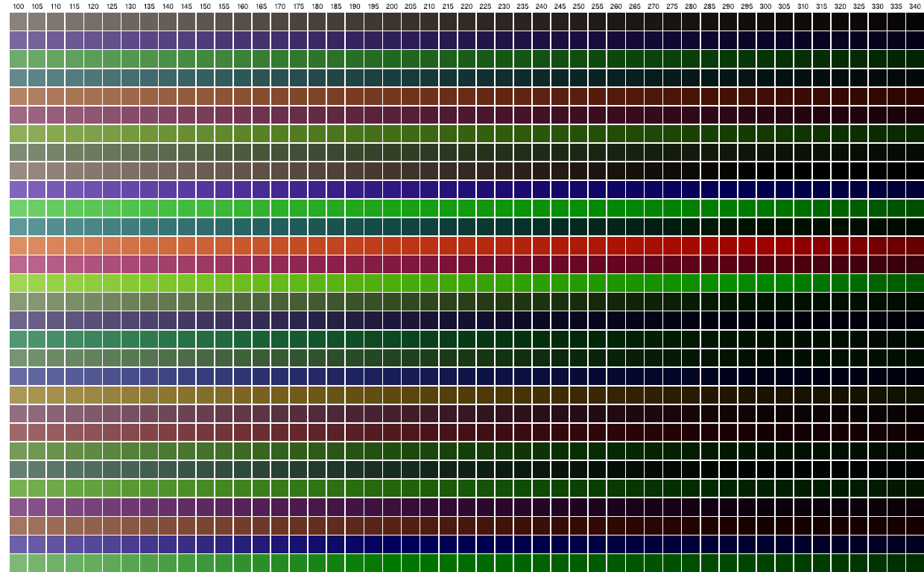Pick the pure red swatch in column 300
Image resolution: width=924 pixels, height=572 pixels.
point(765,246)
